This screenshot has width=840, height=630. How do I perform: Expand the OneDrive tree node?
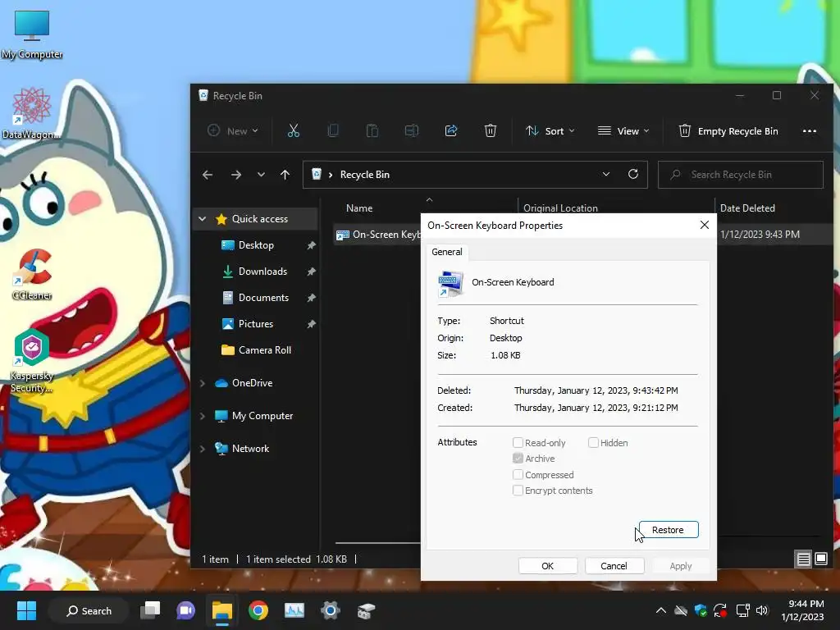click(203, 383)
